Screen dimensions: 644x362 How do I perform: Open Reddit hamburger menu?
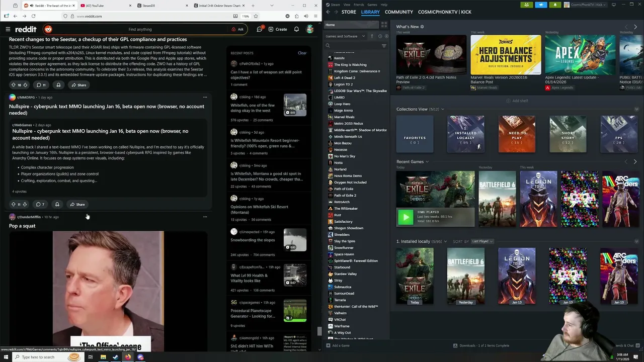[8, 29]
